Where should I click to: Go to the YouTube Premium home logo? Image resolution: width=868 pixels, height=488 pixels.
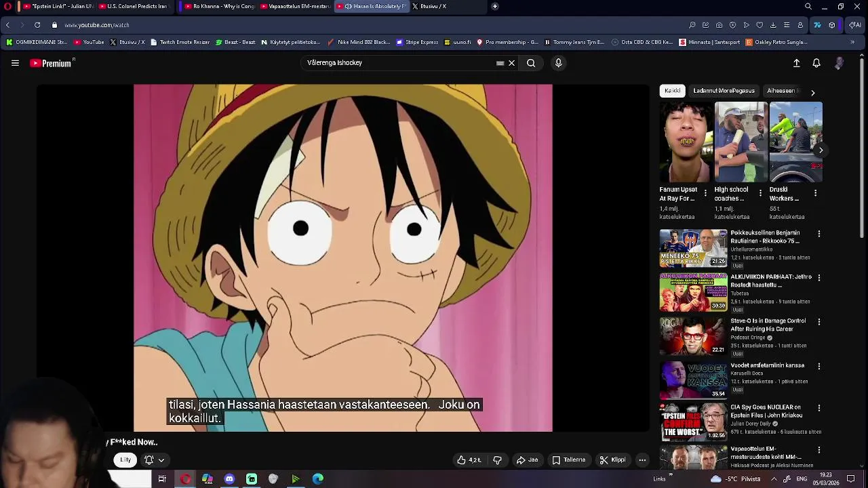52,63
